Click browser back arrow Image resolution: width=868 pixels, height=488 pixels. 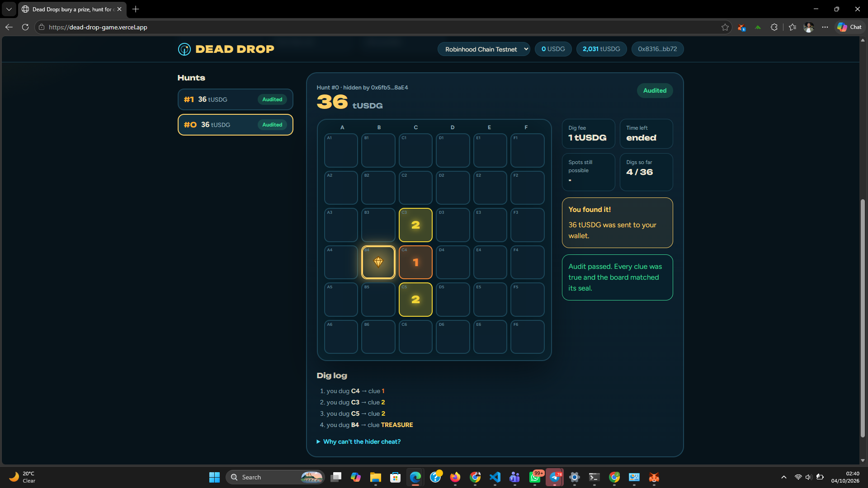9,27
